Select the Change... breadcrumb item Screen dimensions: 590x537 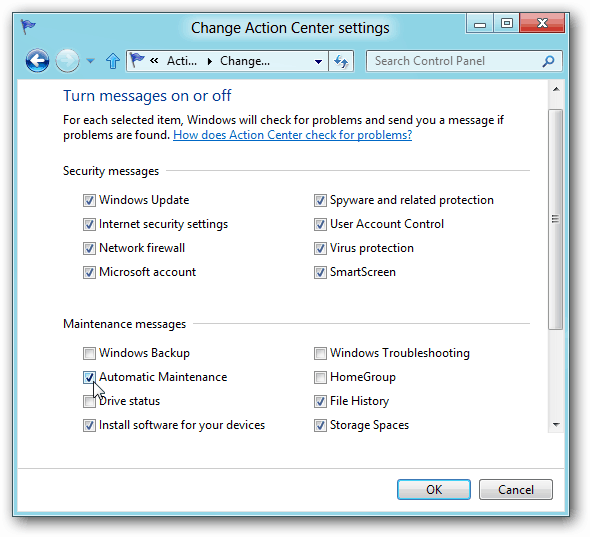tap(245, 61)
